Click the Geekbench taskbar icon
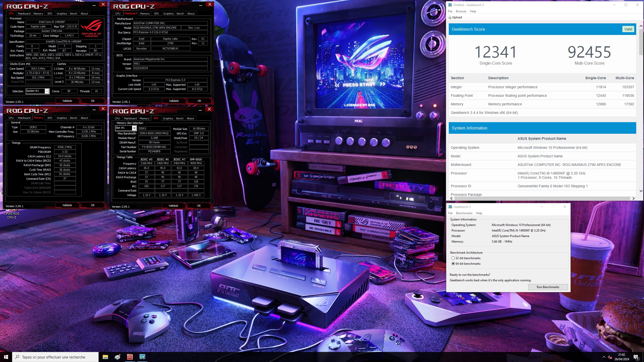Viewport: 644px width, 362px height. click(142, 357)
